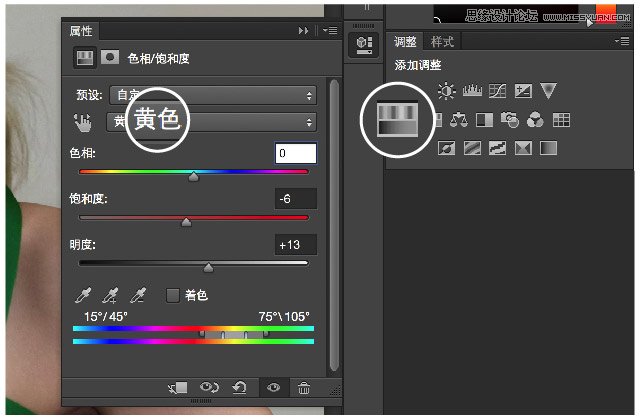Delete this adjustment layer with trash icon
This screenshot has width=640, height=418.
click(x=304, y=387)
